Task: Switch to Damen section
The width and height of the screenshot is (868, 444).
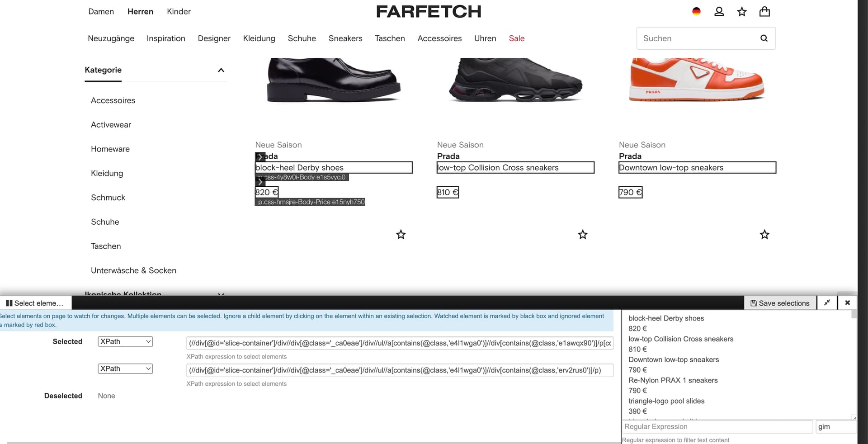Action: [101, 11]
